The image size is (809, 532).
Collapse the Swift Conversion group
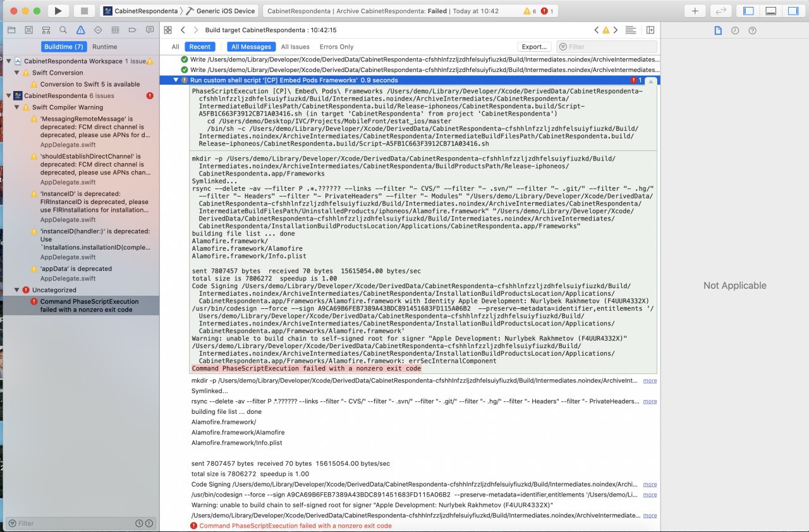tap(17, 73)
